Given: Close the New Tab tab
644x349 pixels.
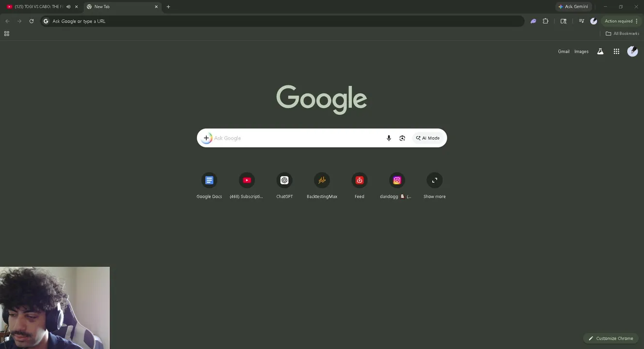Looking at the screenshot, I should coord(156,7).
